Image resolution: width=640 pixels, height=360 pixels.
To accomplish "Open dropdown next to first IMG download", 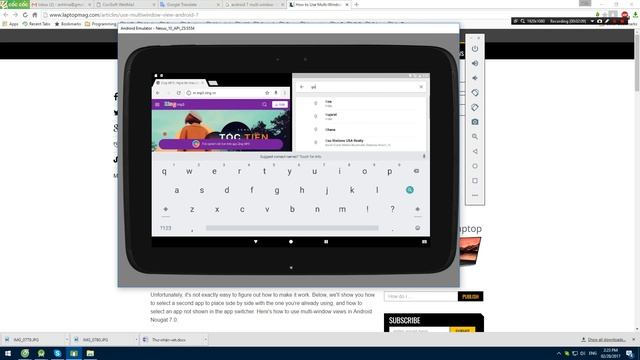I will coord(67,340).
